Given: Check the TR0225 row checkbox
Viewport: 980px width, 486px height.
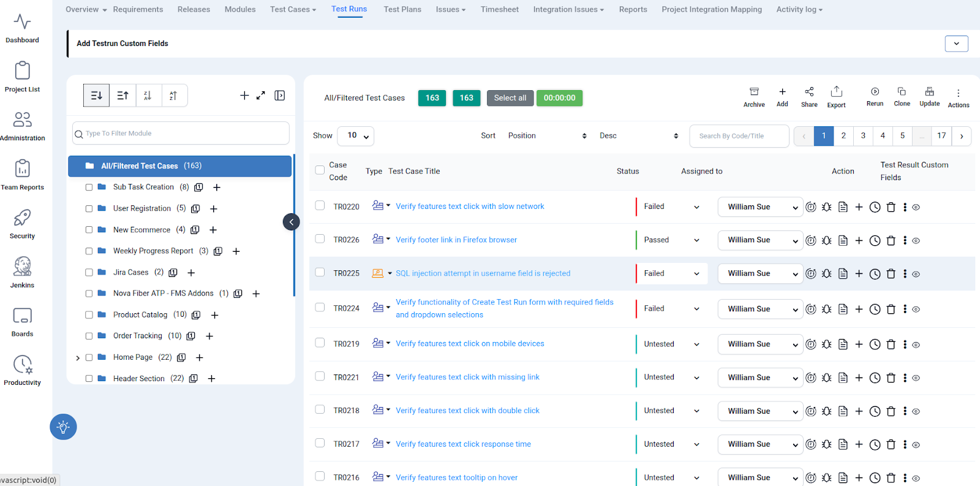Looking at the screenshot, I should (320, 272).
